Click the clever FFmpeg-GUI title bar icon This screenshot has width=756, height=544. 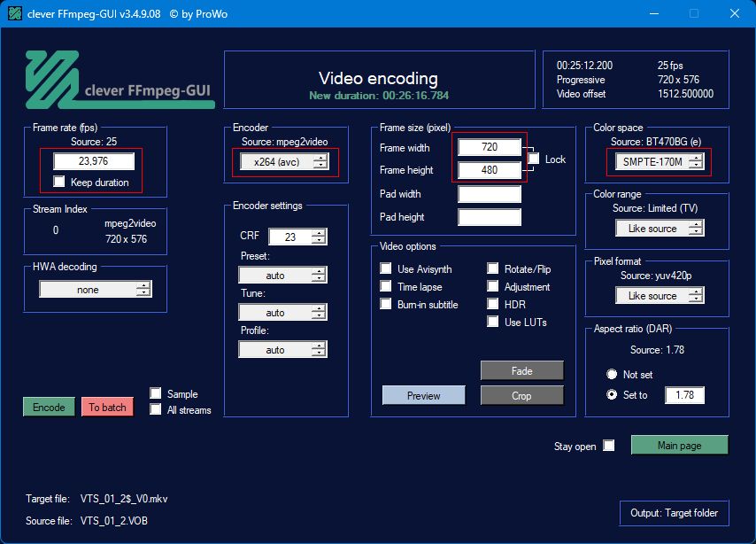coord(15,13)
